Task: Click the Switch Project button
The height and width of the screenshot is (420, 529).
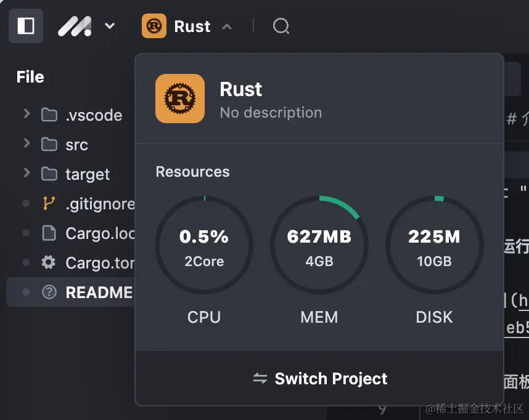Action: pos(319,378)
